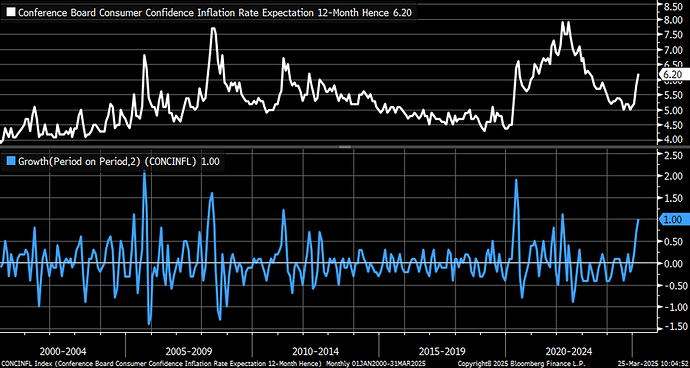Click the 2000-2004 time axis label

tap(62, 352)
